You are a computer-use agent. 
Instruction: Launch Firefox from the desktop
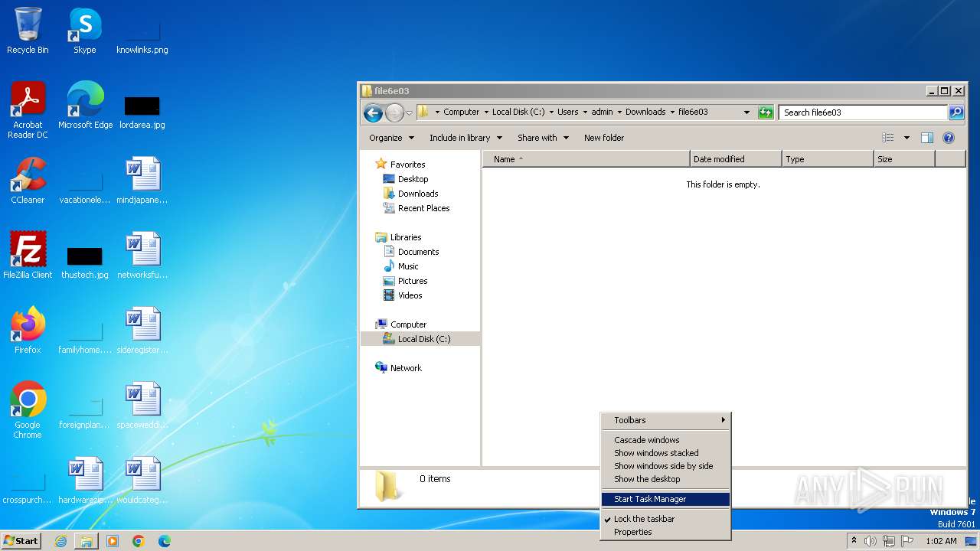point(28,330)
